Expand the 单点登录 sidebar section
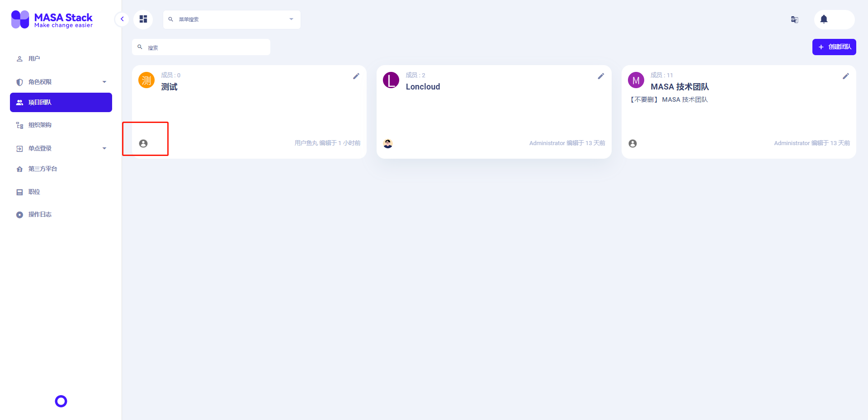The height and width of the screenshot is (420, 868). click(x=104, y=148)
